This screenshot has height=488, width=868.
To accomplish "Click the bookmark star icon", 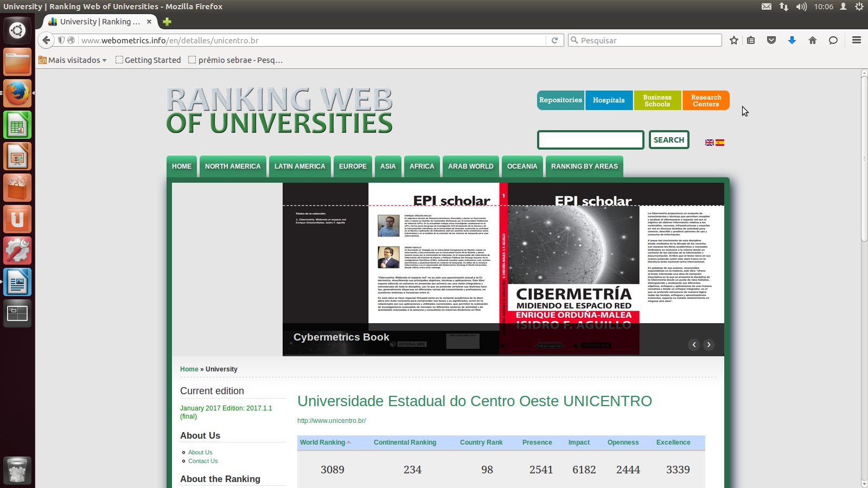I will (734, 40).
